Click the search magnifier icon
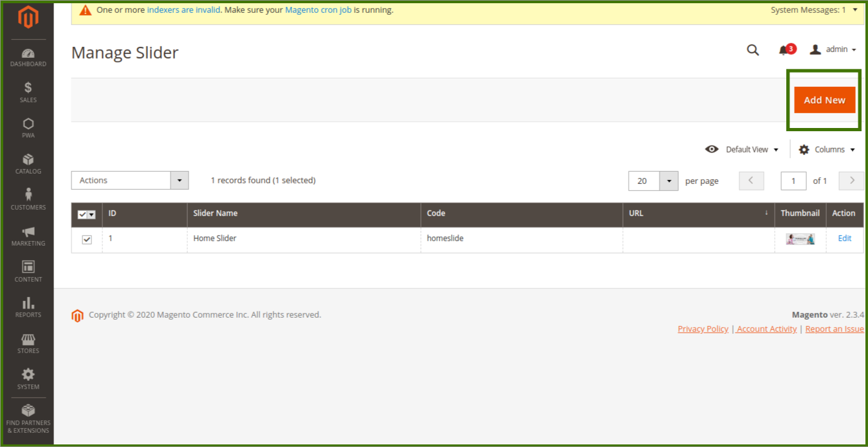 pos(753,50)
